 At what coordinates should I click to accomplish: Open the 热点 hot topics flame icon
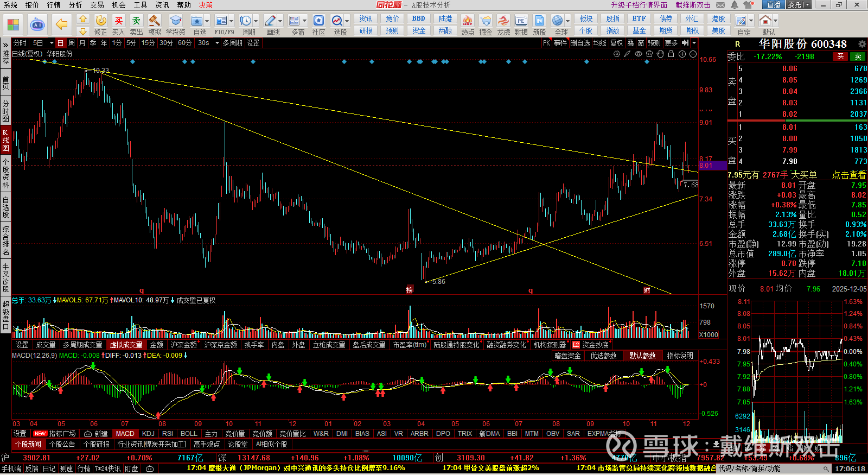point(468,21)
